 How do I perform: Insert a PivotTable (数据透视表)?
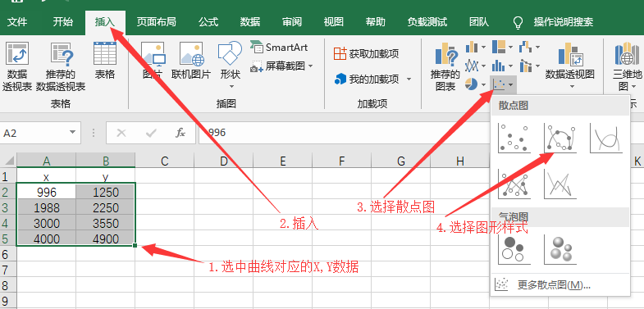pos(17,66)
